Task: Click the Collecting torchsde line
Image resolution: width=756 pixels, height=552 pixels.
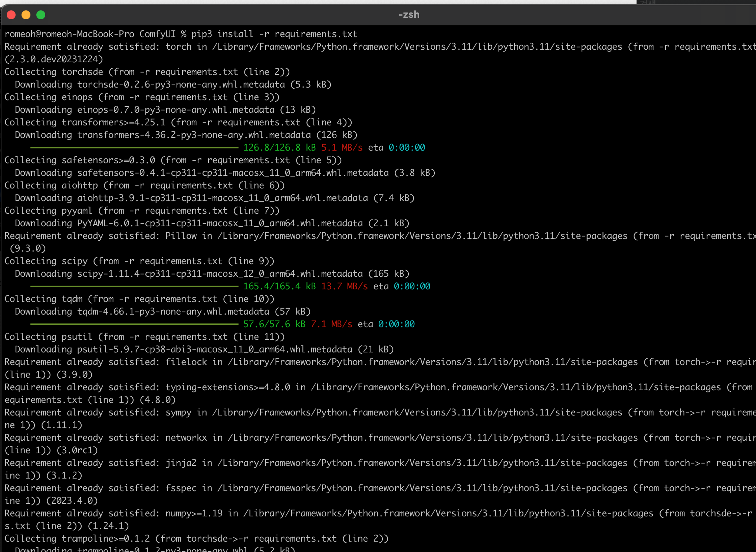Action: [147, 72]
